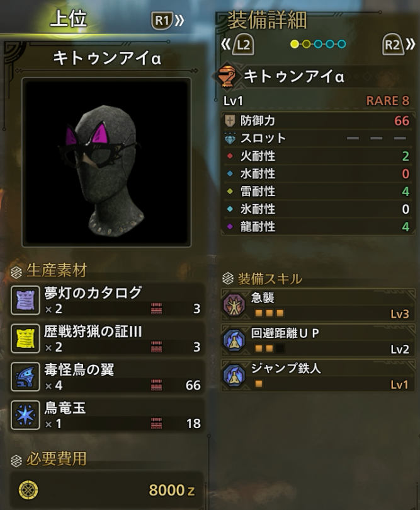This screenshot has height=510, width=420.
Task: Select the 鳥竜玉 gem icon
Action: coord(25,415)
